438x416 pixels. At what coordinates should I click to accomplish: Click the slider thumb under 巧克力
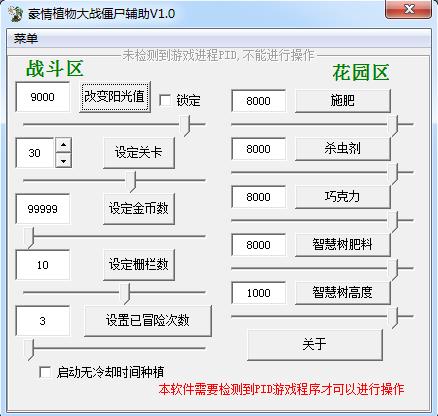coord(393,222)
